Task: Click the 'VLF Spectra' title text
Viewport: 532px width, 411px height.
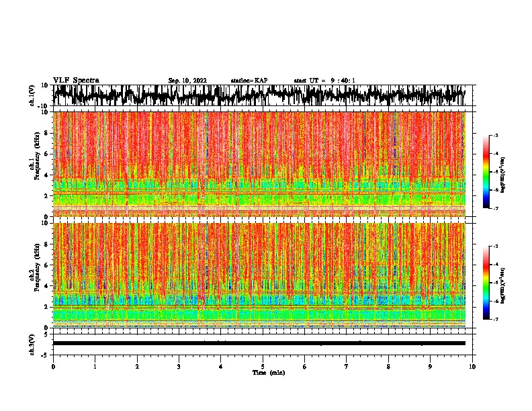Action: pos(76,81)
